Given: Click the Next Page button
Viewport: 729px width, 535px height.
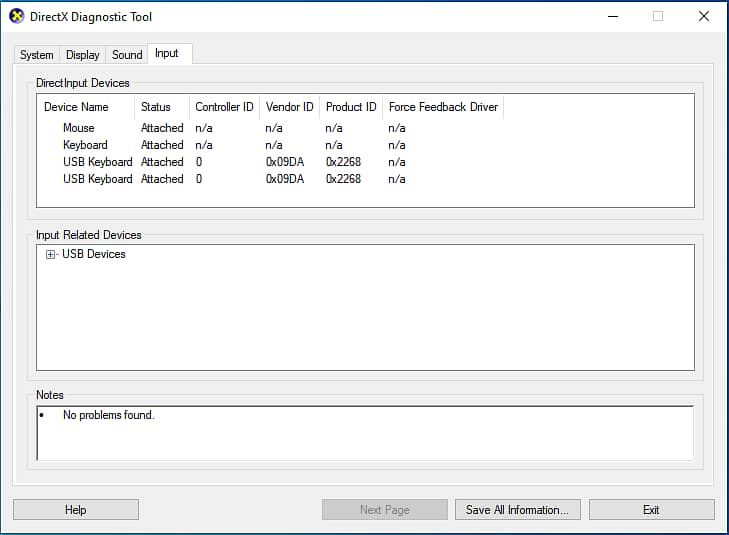Looking at the screenshot, I should point(384,510).
